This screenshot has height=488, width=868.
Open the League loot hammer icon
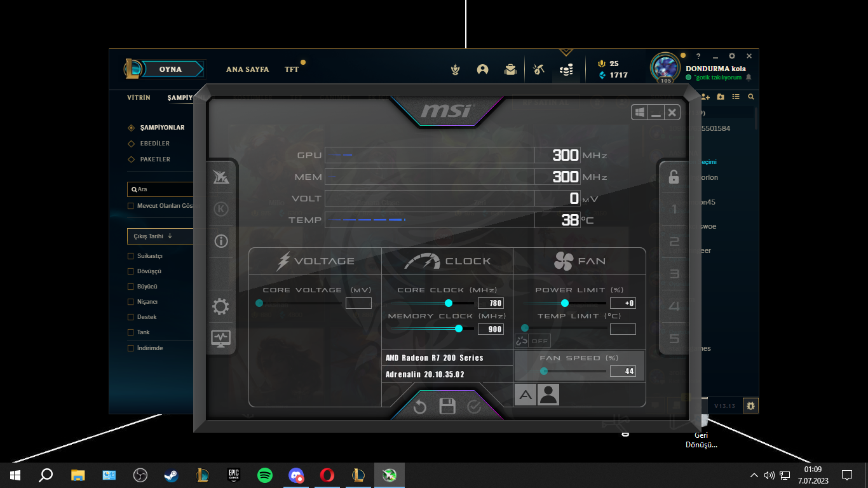click(539, 70)
